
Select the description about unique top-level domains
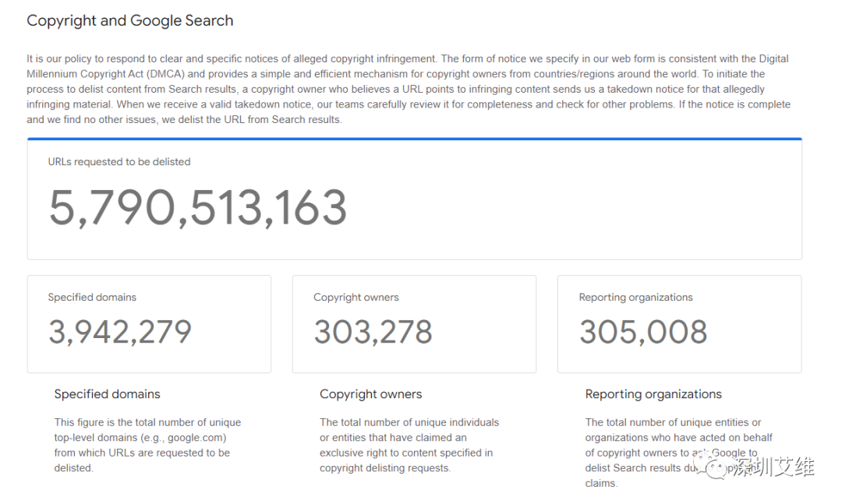(147, 445)
